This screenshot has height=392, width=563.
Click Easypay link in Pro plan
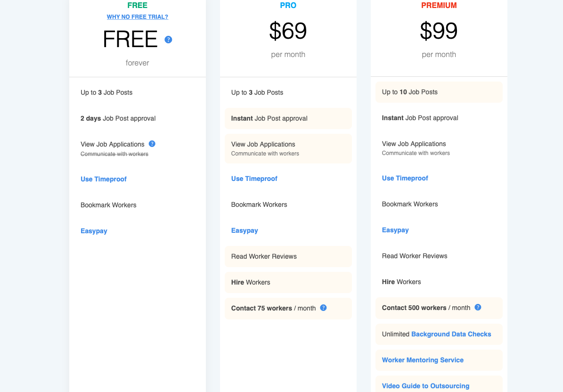[x=245, y=230]
